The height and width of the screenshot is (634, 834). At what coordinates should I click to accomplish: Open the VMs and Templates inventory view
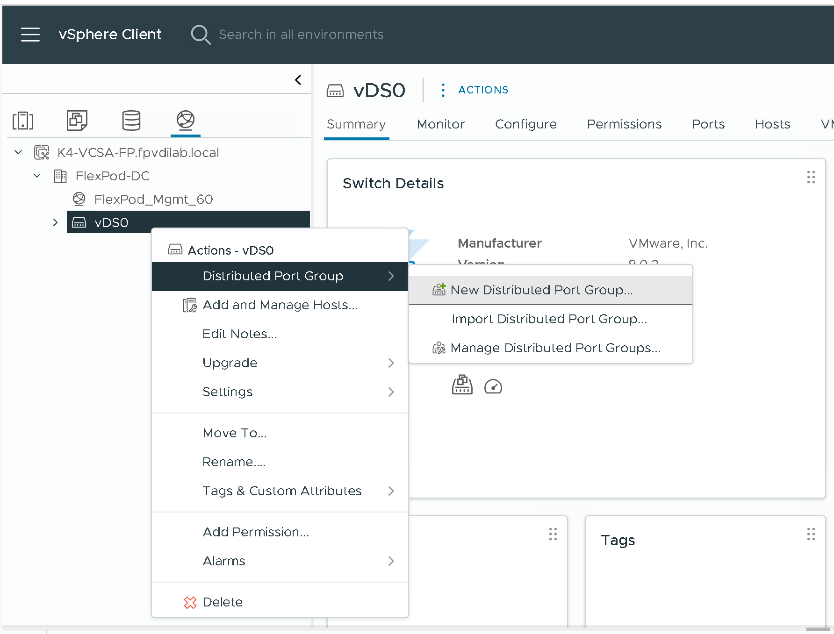(x=77, y=120)
